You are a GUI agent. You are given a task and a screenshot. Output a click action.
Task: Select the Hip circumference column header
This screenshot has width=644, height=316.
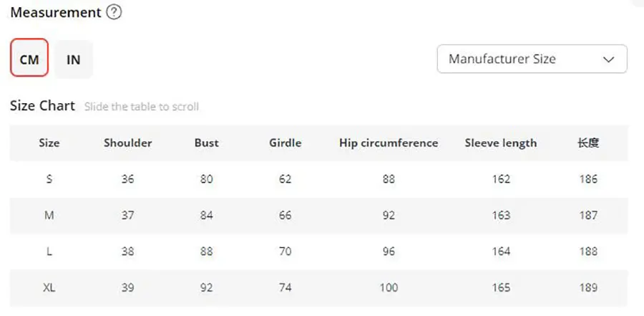point(389,143)
